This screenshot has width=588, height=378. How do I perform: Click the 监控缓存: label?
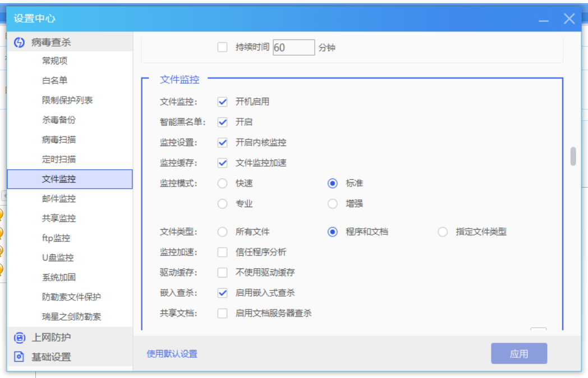(x=178, y=163)
